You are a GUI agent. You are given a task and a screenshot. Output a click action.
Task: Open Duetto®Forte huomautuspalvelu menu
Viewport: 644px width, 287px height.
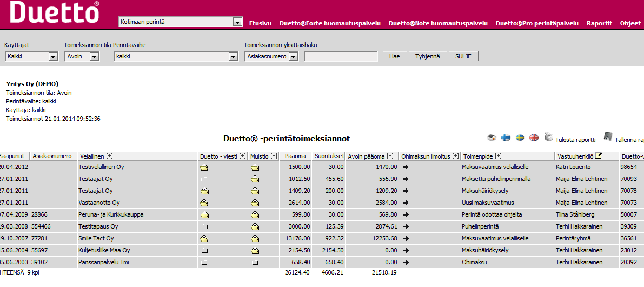[x=330, y=23]
